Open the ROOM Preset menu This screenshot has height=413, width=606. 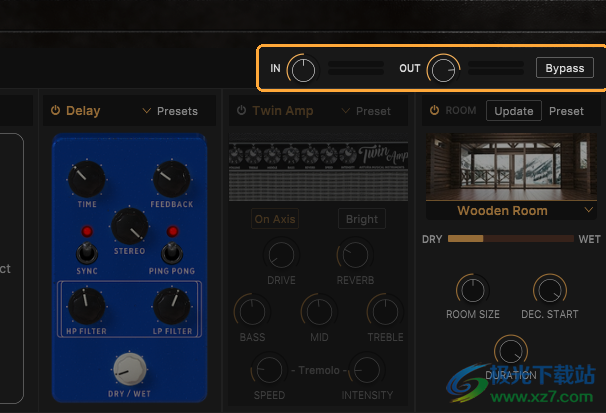[566, 111]
